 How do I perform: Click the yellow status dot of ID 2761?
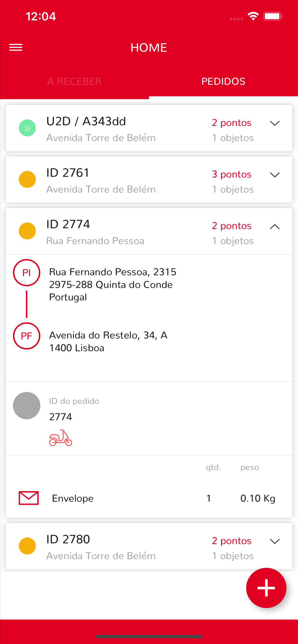point(27,179)
